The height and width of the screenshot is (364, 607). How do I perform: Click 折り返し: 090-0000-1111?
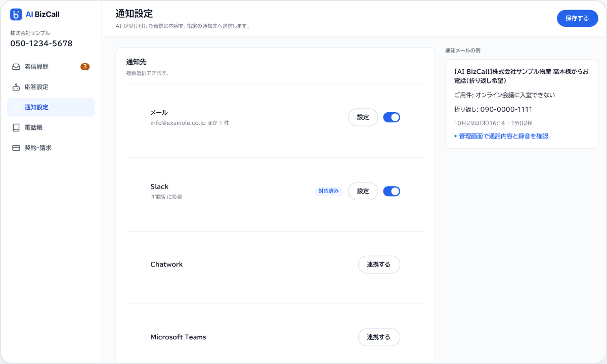click(493, 109)
